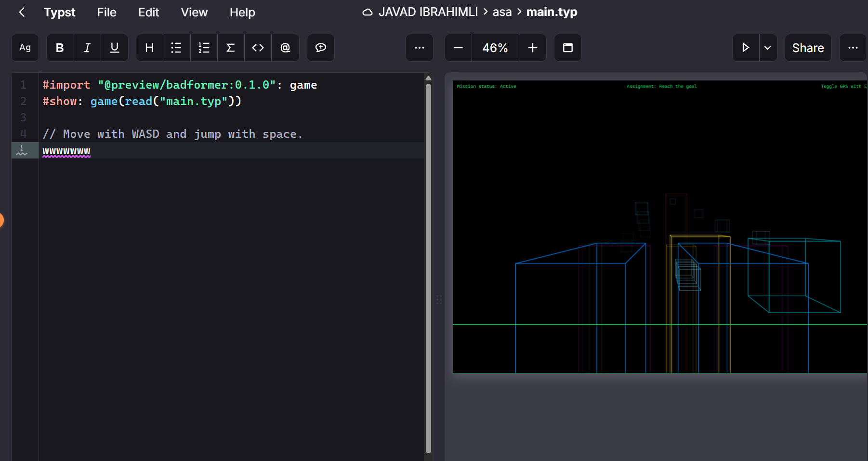Screen dimensions: 868x461
Task: Click the Share button
Action: coord(808,48)
